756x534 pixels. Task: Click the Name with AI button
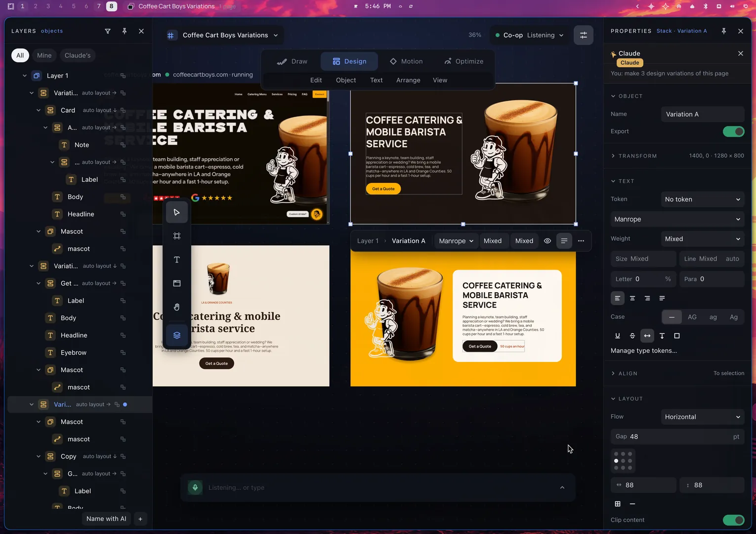pos(106,519)
